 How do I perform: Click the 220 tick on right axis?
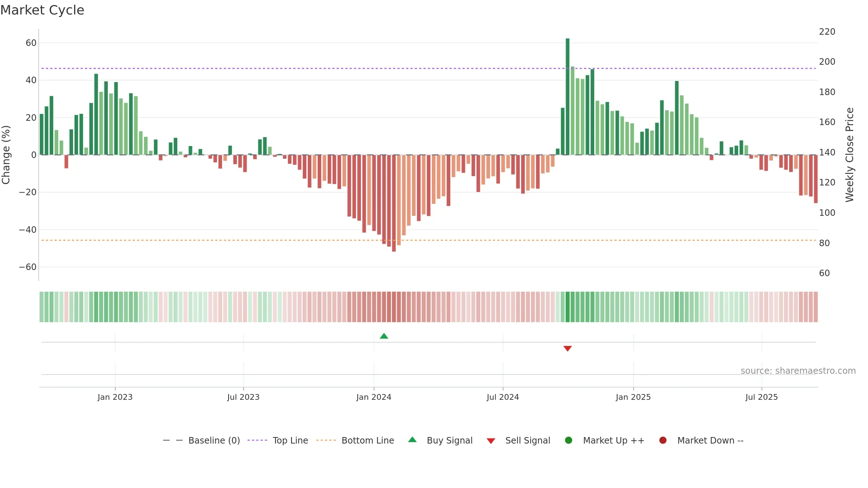tap(827, 32)
